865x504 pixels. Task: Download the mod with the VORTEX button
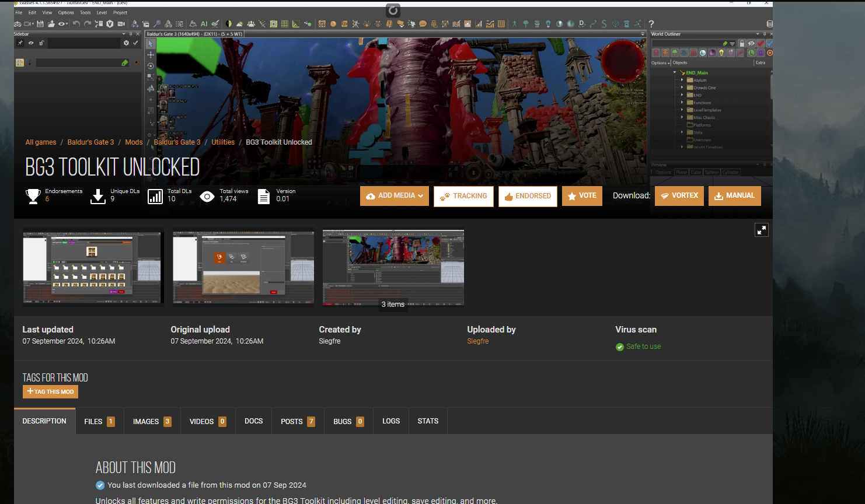pyautogui.click(x=679, y=196)
